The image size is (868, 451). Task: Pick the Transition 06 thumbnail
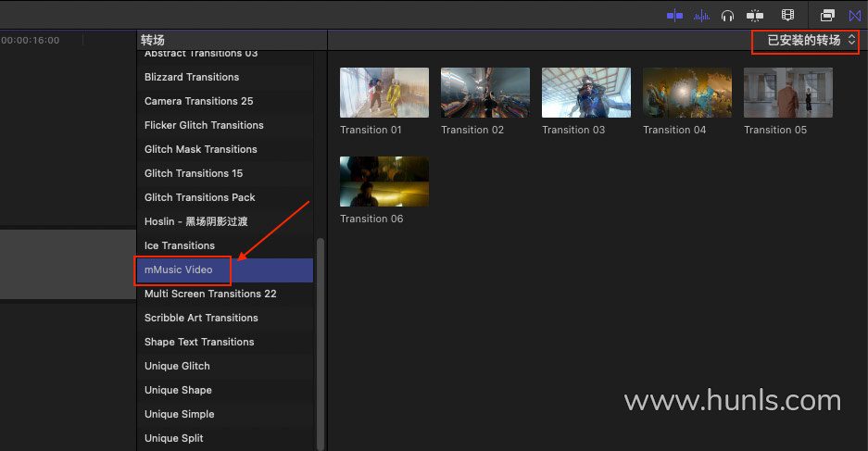tap(384, 182)
